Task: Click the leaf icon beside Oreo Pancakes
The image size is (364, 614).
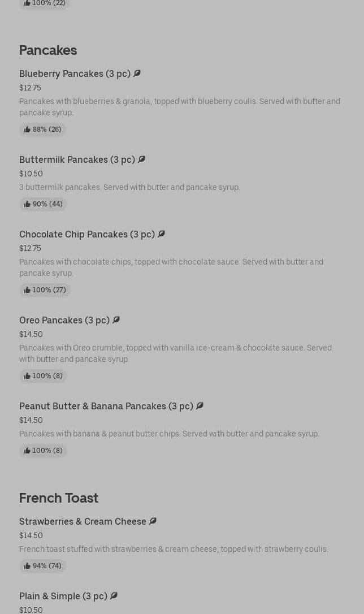Action: pos(116,320)
